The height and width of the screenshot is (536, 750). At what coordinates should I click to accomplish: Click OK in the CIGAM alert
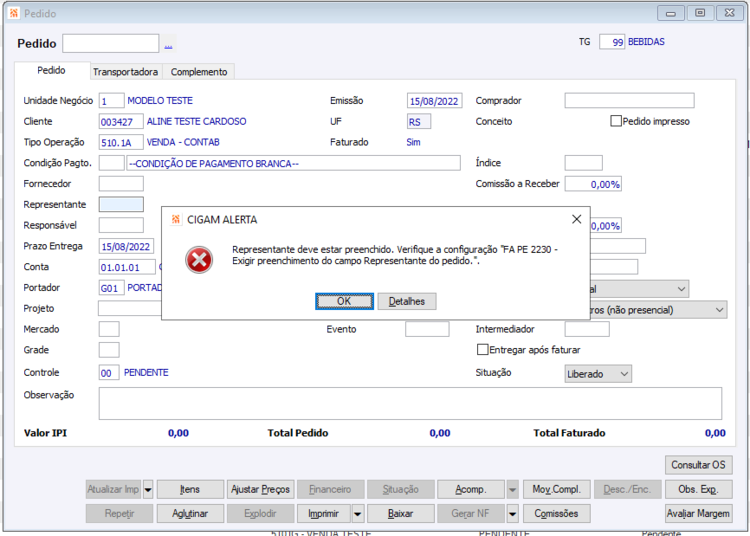coord(344,301)
